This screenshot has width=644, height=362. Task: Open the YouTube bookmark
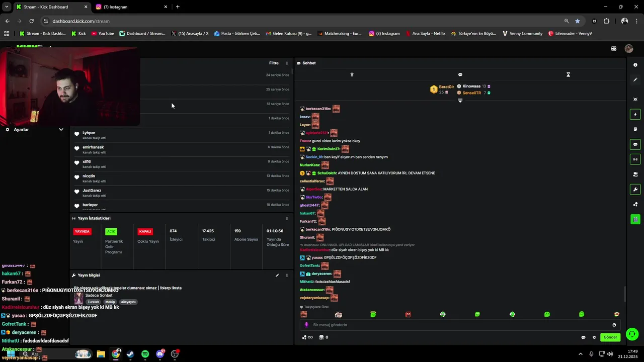point(102,34)
